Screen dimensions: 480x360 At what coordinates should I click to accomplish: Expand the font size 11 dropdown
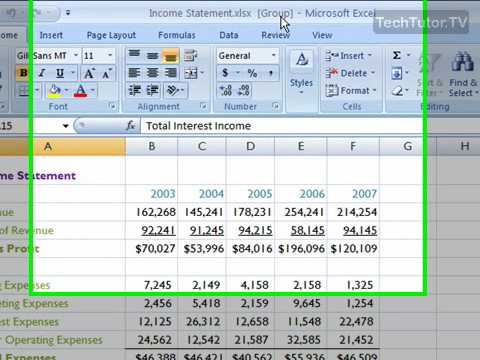[x=110, y=55]
